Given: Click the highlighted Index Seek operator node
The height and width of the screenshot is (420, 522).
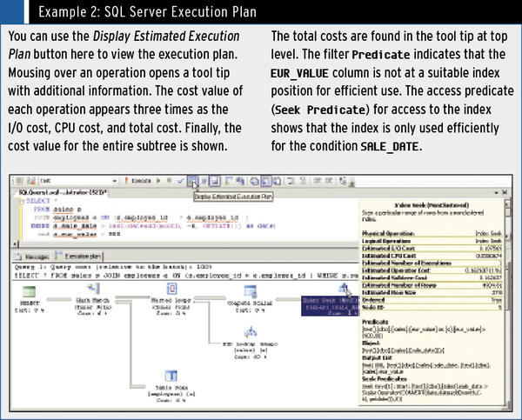Looking at the screenshot, I should coord(331,306).
